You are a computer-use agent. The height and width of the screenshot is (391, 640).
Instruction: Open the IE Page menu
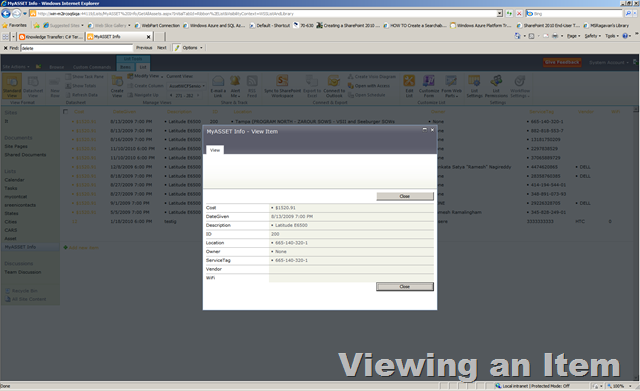[573, 36]
